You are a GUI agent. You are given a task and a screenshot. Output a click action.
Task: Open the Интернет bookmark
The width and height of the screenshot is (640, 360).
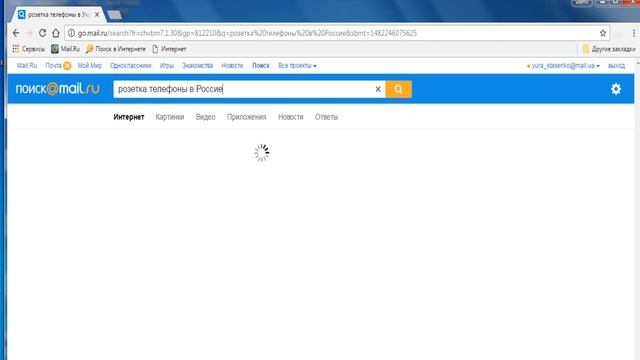coord(169,49)
